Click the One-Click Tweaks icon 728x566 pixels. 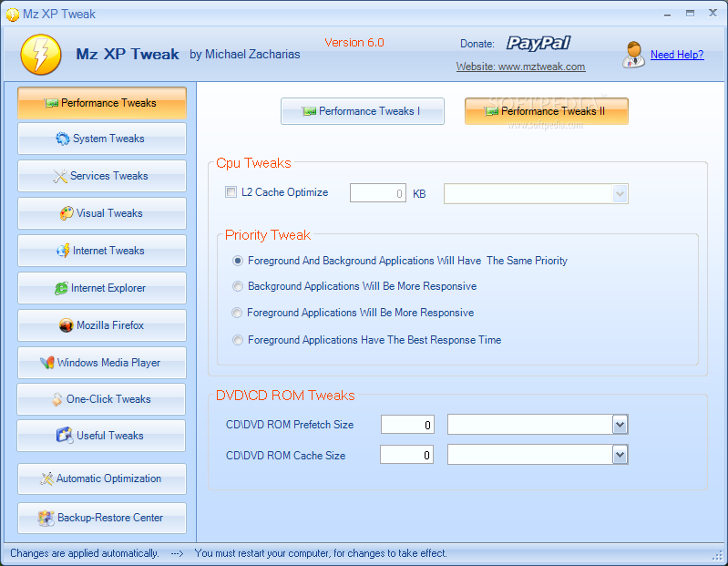(x=56, y=399)
